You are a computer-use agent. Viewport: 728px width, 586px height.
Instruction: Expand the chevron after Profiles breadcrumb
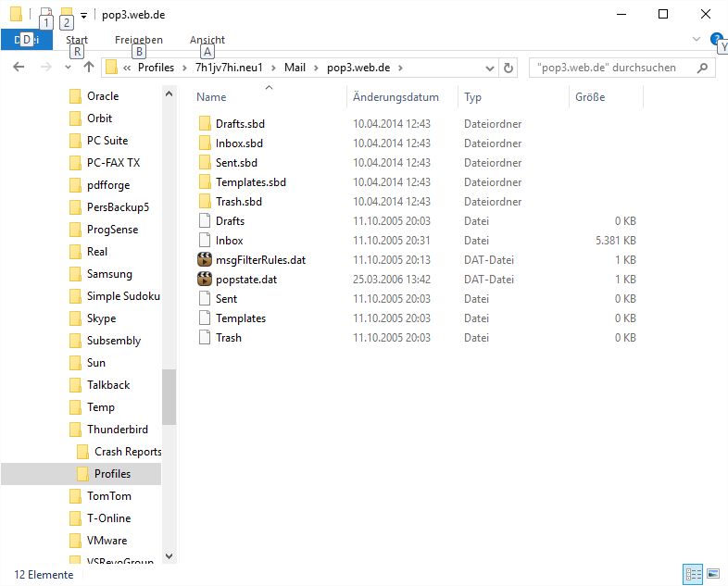pyautogui.click(x=184, y=69)
